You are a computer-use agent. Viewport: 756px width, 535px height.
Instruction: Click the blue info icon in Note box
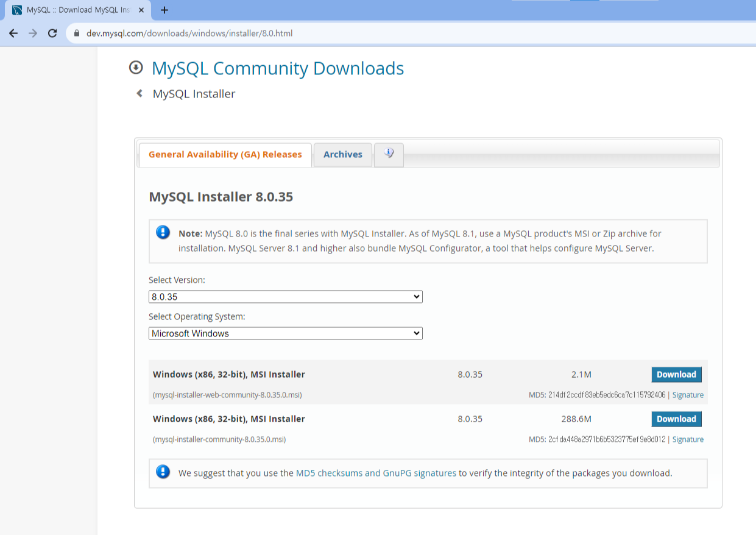point(163,232)
